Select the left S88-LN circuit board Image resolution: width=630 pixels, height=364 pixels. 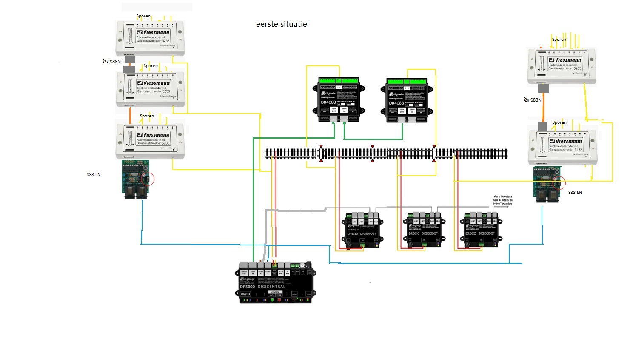click(136, 179)
